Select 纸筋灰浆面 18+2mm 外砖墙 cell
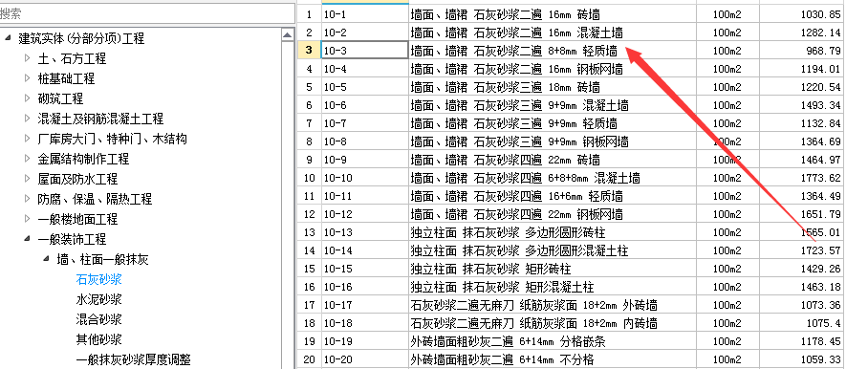Viewport: 868px width, 369px height. [553, 305]
